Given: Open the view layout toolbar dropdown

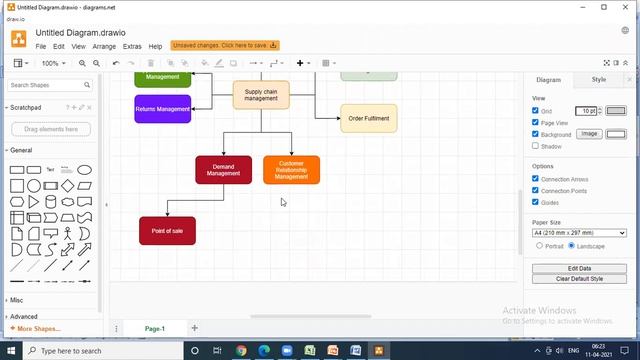Looking at the screenshot, I should tap(21, 63).
